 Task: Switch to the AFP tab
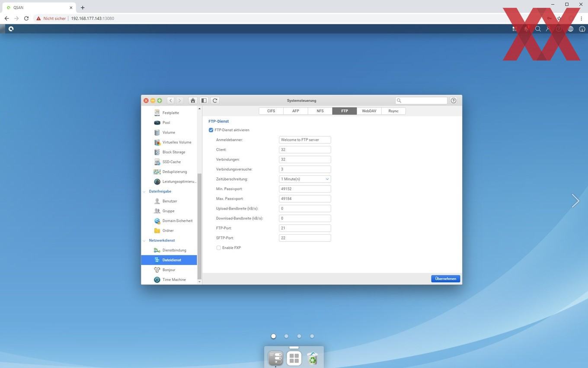[x=296, y=111]
